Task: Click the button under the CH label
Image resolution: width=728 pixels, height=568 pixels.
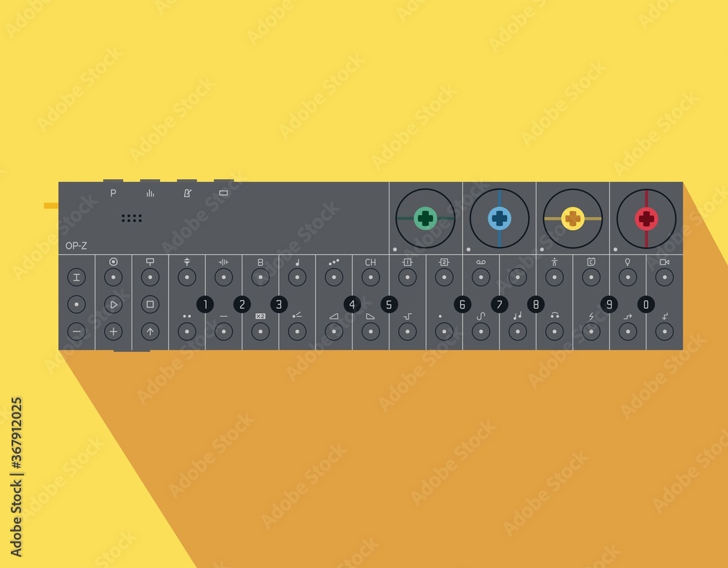Action: (371, 277)
